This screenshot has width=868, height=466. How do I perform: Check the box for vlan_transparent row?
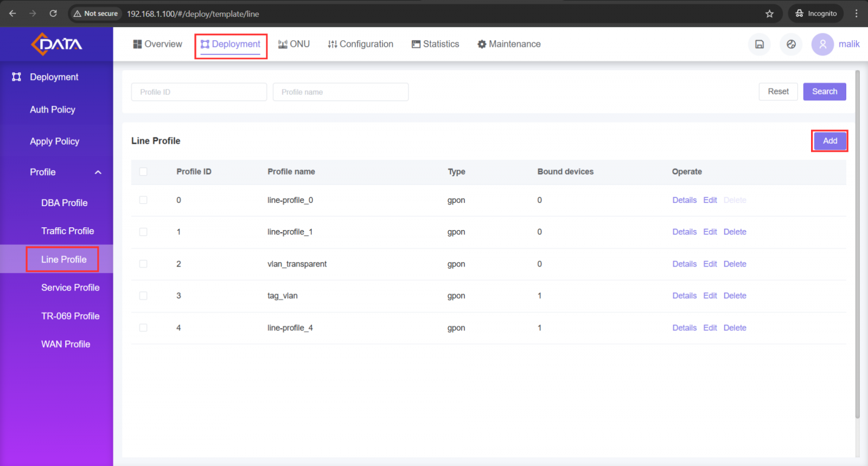(143, 264)
